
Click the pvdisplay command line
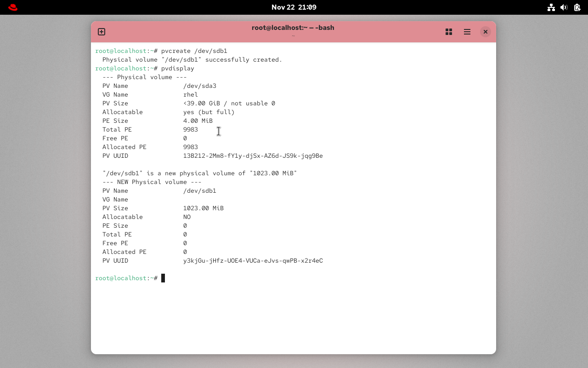click(177, 69)
